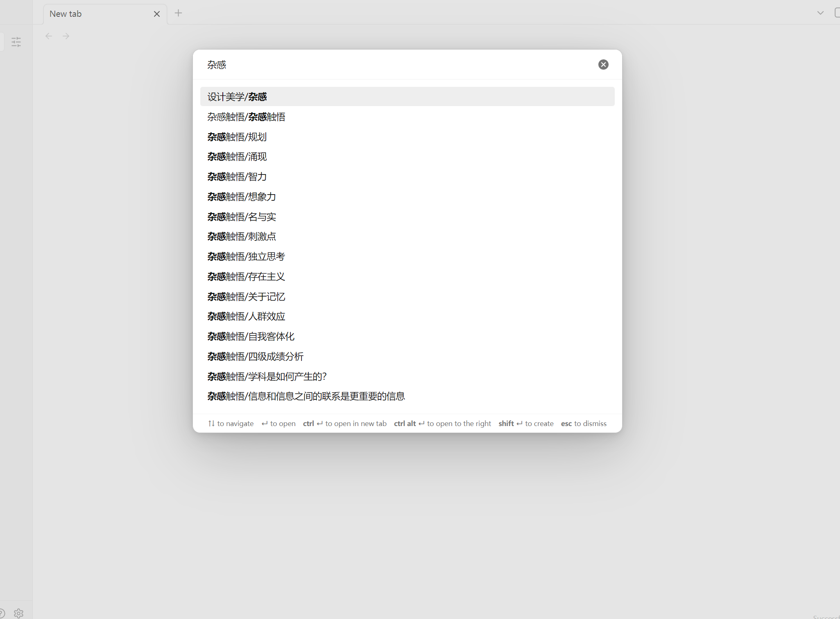Select the 杂感触悟/规划 note
840x619 pixels.
(237, 137)
